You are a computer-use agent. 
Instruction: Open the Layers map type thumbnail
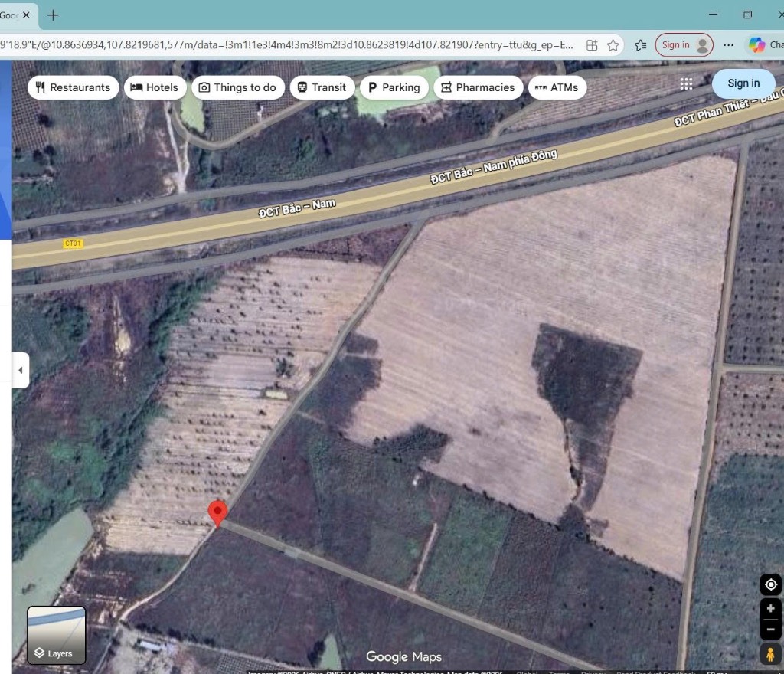(57, 635)
